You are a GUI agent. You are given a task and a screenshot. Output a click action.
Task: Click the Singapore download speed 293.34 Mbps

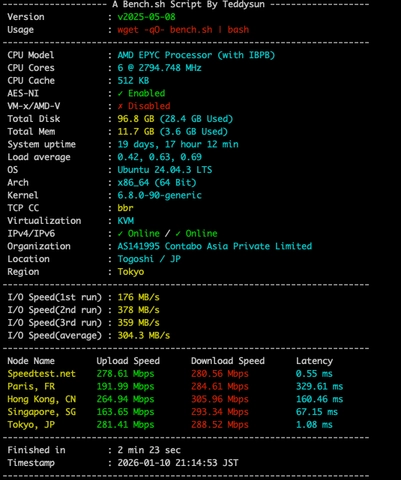pyautogui.click(x=220, y=412)
